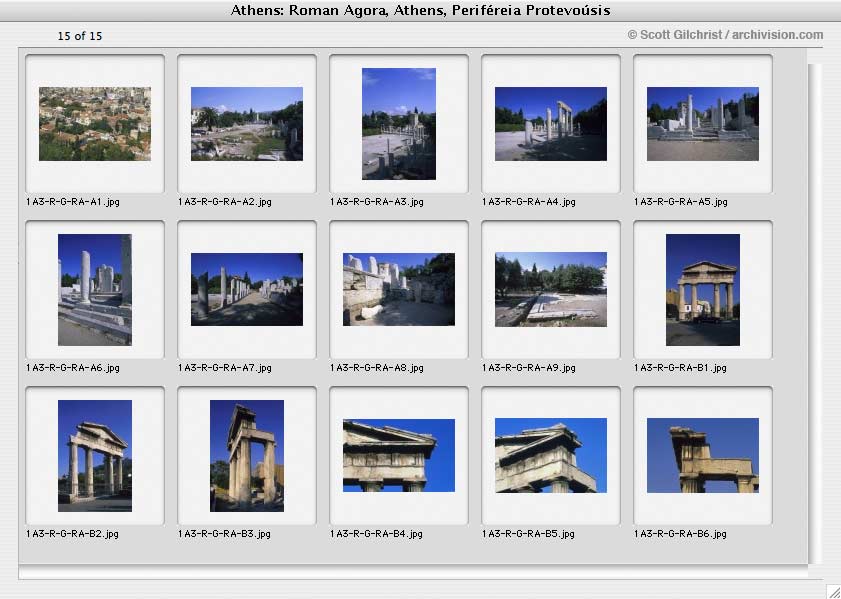841x599 pixels.
Task: Click thumbnail 1A3-R-G-RA-A4.jpg with columns
Action: tap(551, 124)
